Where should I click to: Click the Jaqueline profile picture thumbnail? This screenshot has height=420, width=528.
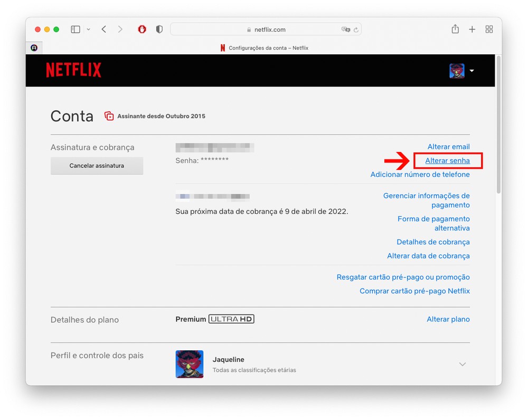point(189,364)
